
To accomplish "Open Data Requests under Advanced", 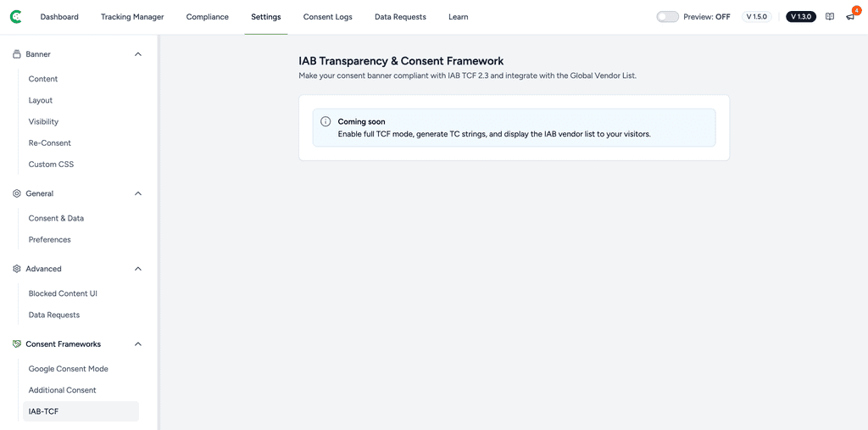I will pos(54,315).
